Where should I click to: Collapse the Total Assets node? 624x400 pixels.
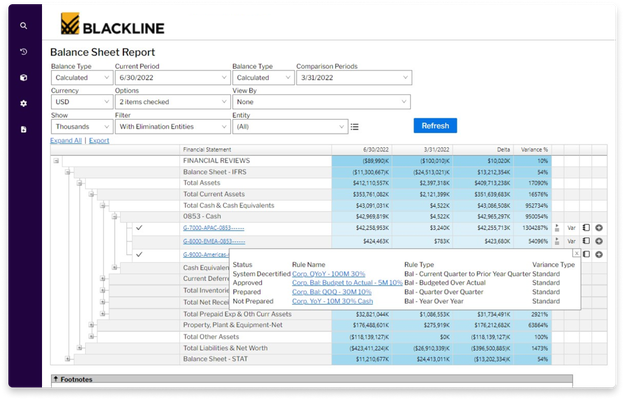80,183
